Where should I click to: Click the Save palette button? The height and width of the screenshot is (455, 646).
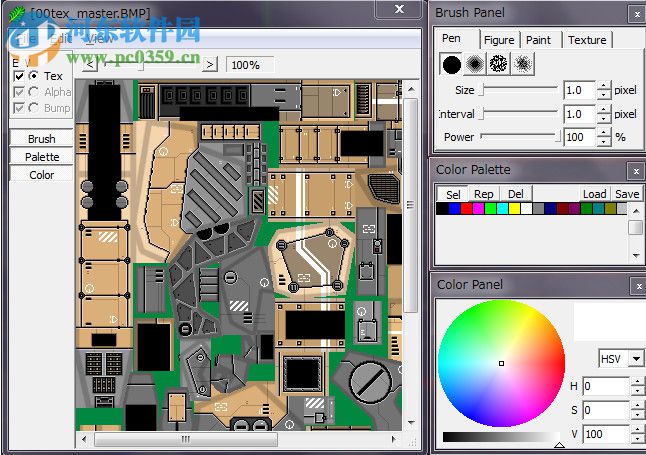pos(627,194)
